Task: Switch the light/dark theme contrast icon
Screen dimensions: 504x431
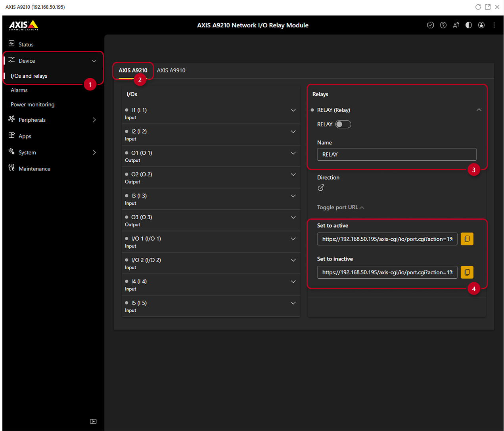Action: coord(469,25)
